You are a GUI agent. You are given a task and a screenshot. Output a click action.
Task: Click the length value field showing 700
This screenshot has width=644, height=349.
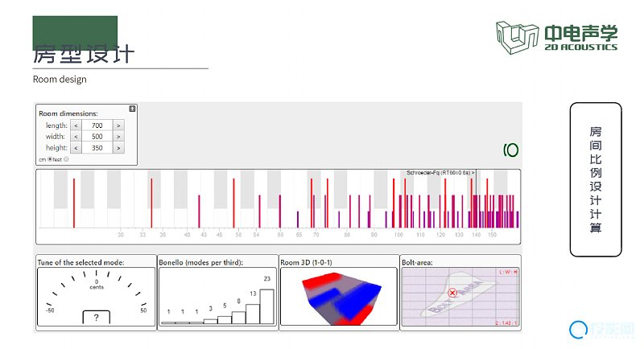(x=97, y=125)
